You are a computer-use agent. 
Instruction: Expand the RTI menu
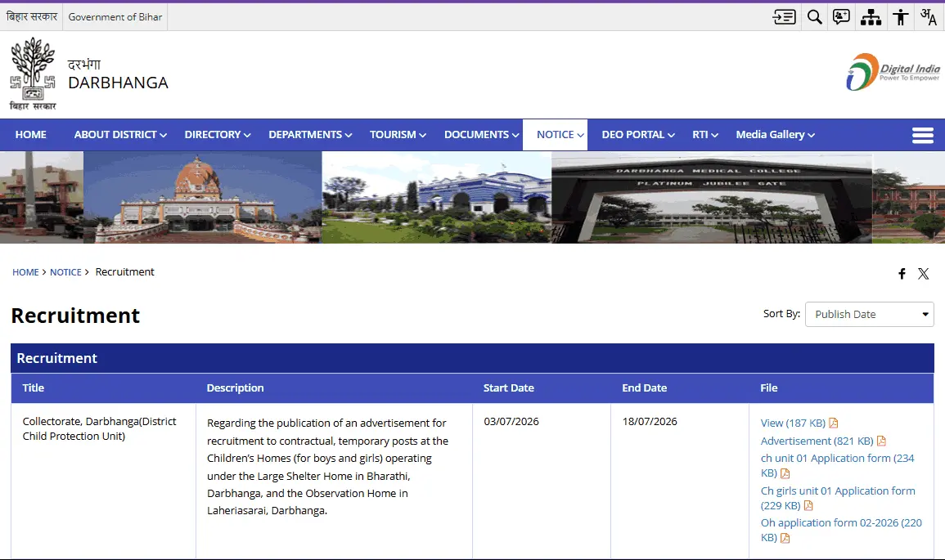(705, 135)
